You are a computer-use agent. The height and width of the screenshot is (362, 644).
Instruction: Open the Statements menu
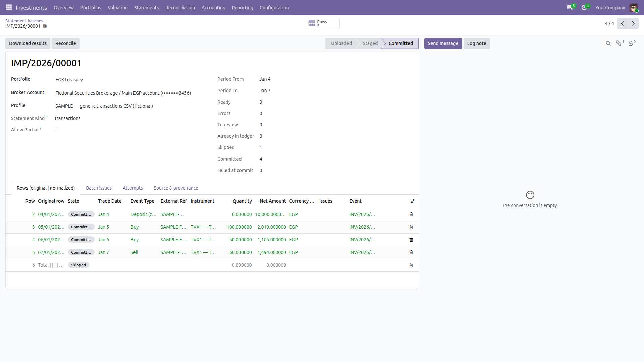[x=146, y=7]
